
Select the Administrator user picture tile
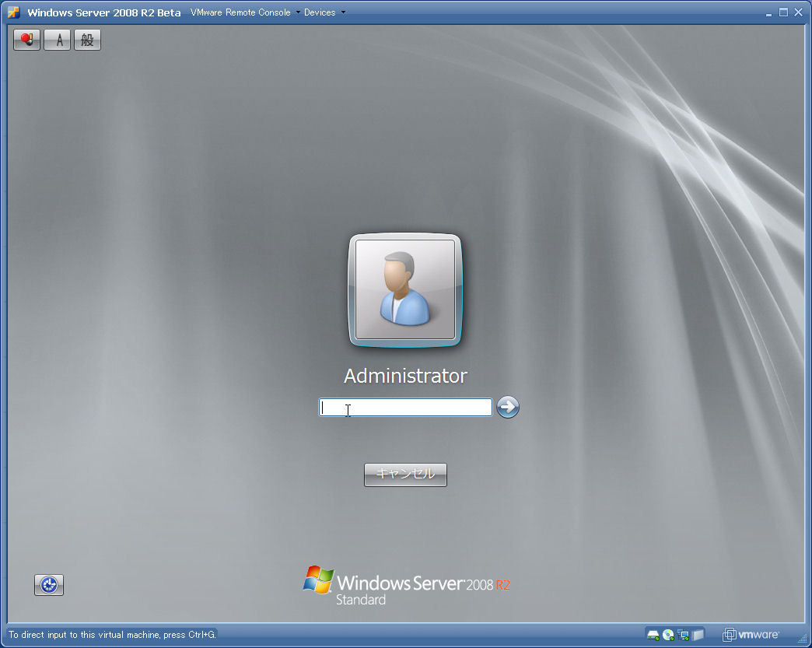[405, 290]
